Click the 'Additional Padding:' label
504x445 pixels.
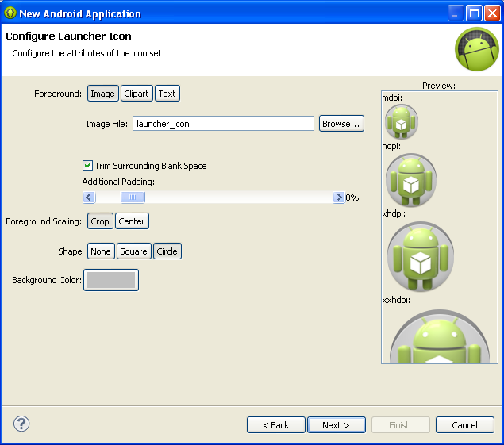point(118,182)
